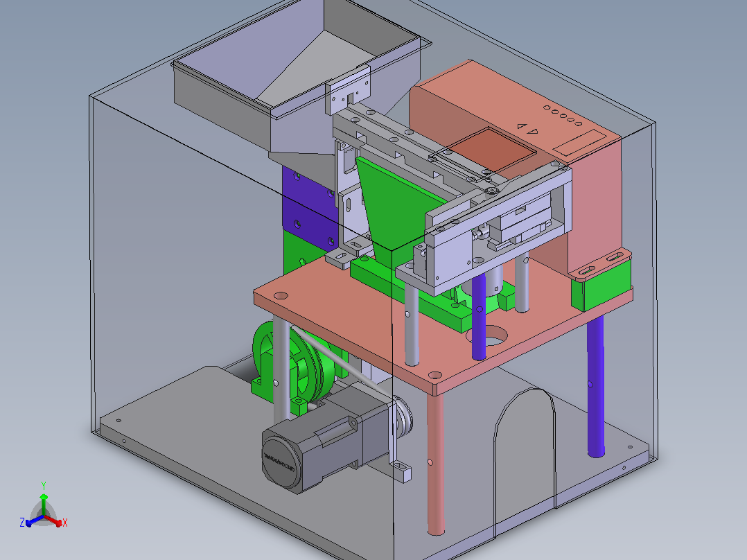Select the green block beneath orange bracket
Image resolution: width=747 pixels, height=560 pixels.
pyautogui.click(x=601, y=285)
